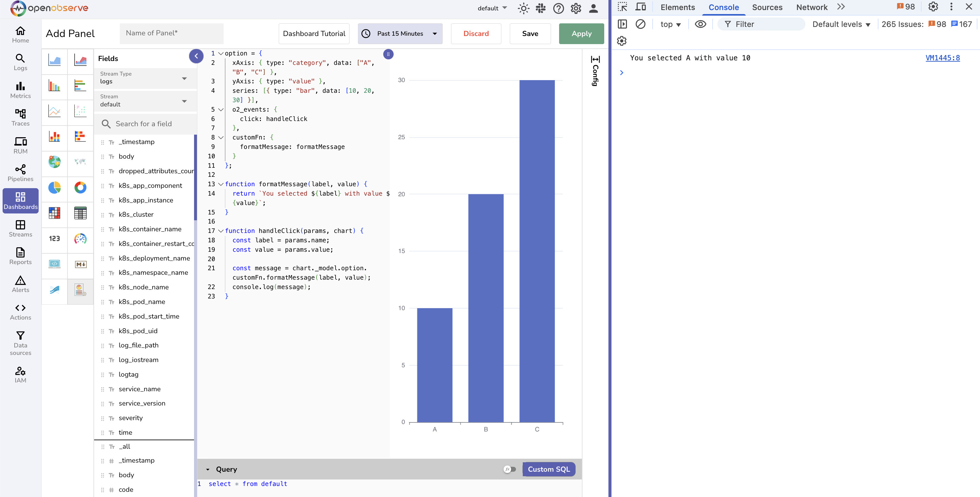
Task: Select the gauge chart panel type
Action: pos(80,239)
